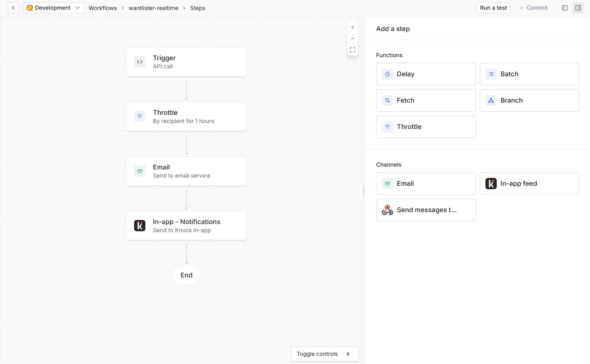Screen dimensions: 590x364
Task: Commit the workflow changes
Action: [533, 8]
